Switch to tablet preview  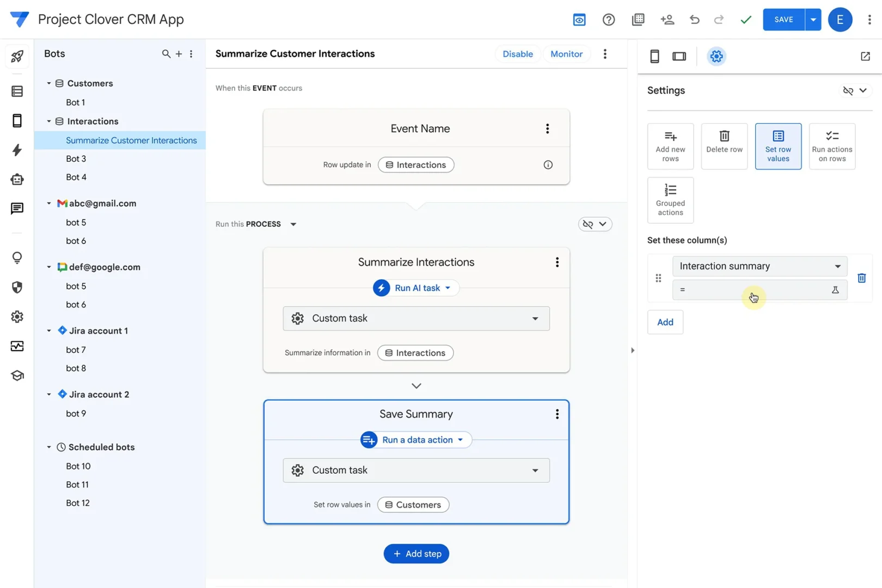tap(679, 56)
